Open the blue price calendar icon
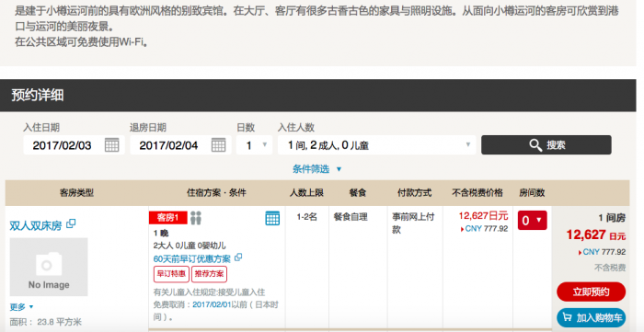The height and width of the screenshot is (332, 644). tap(272, 218)
